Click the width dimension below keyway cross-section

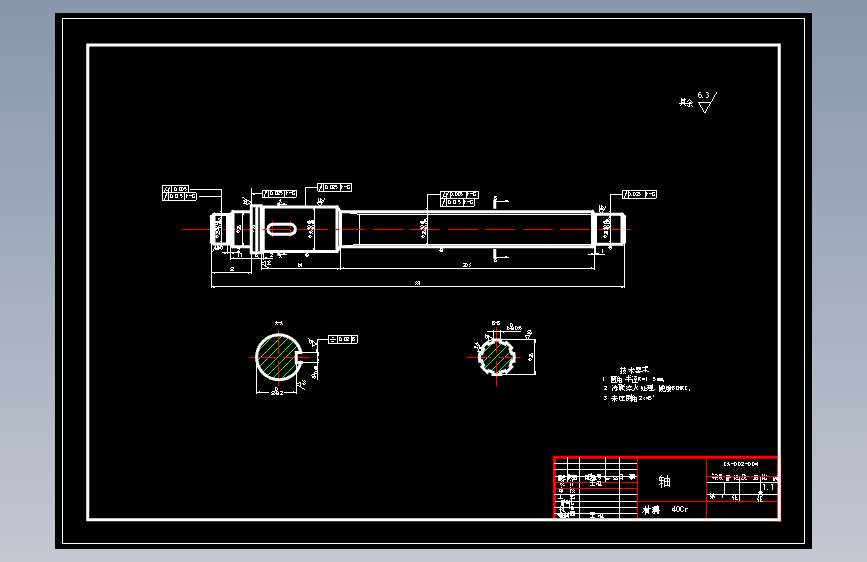(277, 393)
